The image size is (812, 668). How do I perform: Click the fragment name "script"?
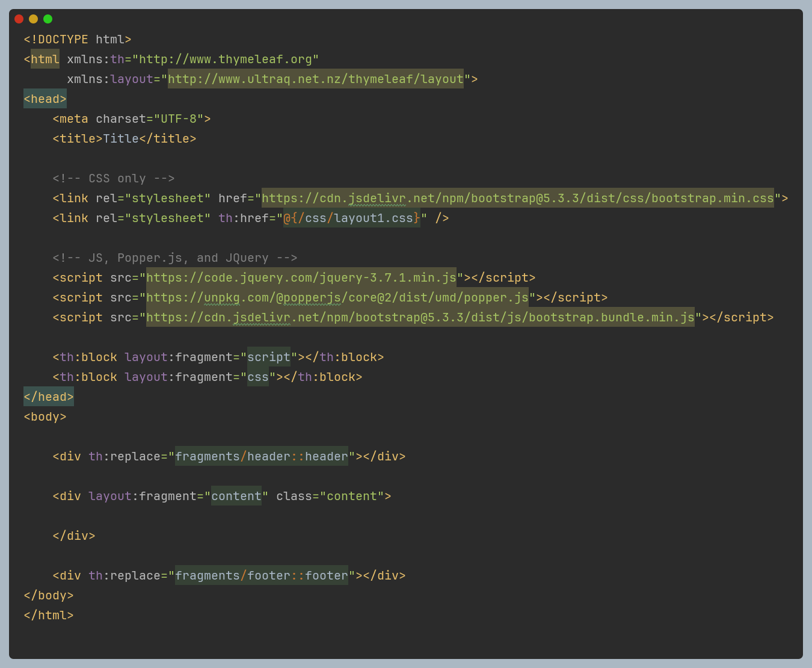[269, 357]
